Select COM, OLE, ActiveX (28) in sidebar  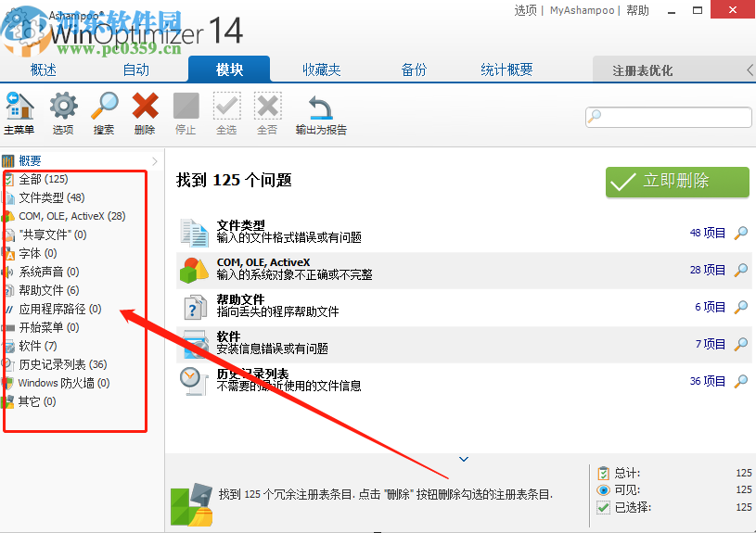click(x=71, y=216)
